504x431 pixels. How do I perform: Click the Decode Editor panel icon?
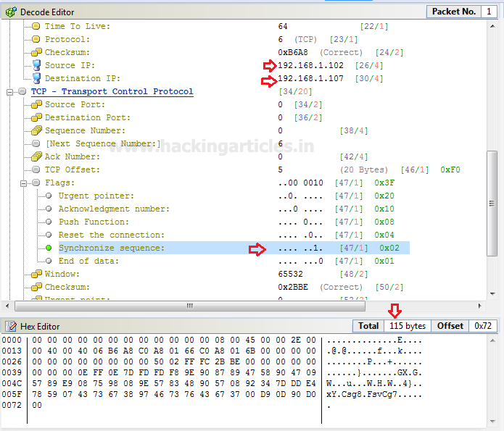[x=11, y=12]
